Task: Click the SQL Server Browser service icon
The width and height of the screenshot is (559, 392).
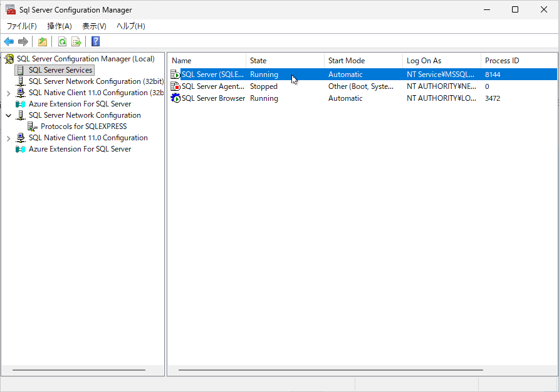Action: point(175,98)
